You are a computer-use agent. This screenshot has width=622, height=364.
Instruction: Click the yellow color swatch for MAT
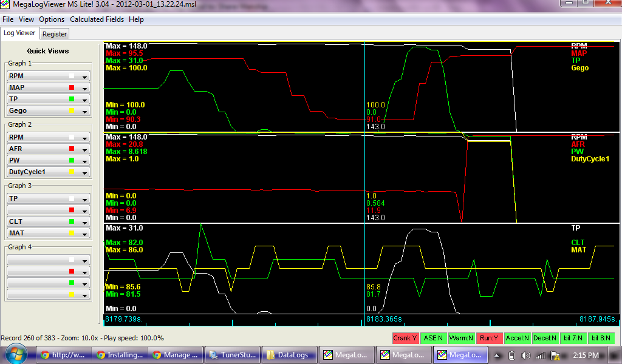(72, 233)
